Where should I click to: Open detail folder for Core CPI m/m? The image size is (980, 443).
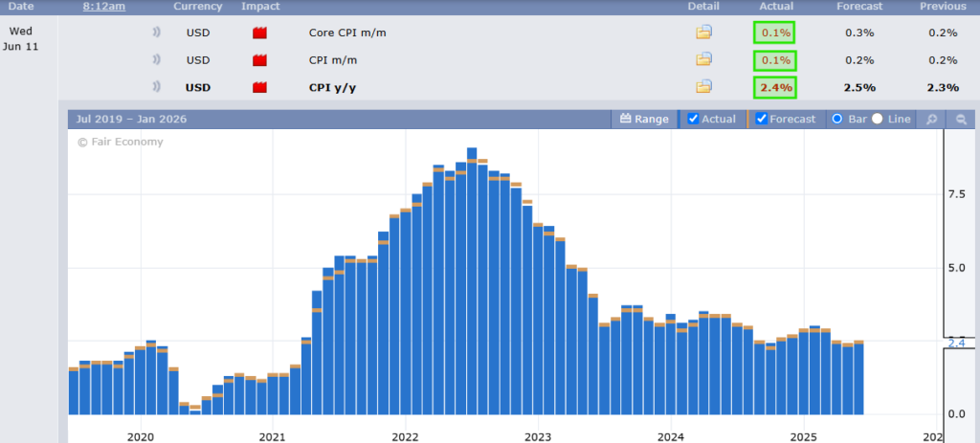click(x=703, y=33)
